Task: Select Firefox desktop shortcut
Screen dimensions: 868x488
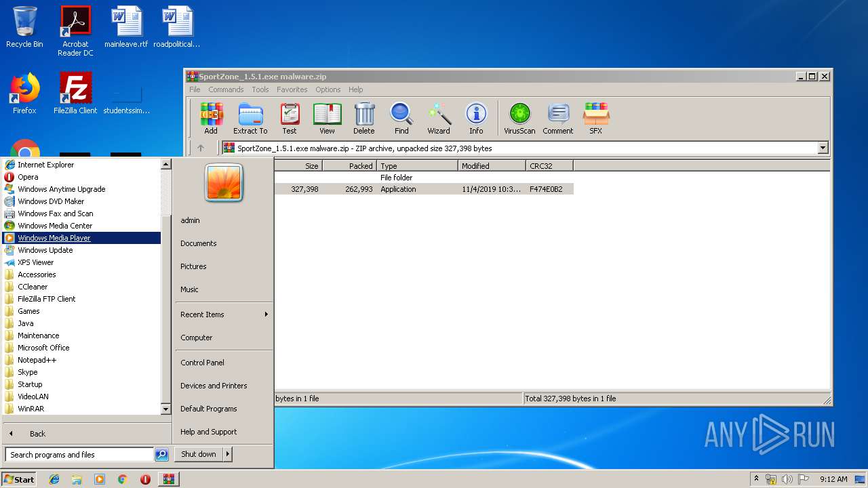Action: [24, 94]
